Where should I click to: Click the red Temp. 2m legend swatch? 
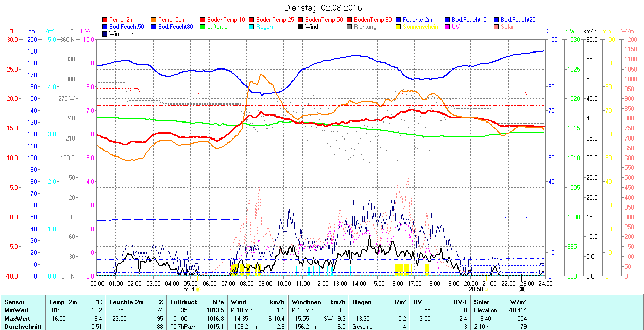105,20
